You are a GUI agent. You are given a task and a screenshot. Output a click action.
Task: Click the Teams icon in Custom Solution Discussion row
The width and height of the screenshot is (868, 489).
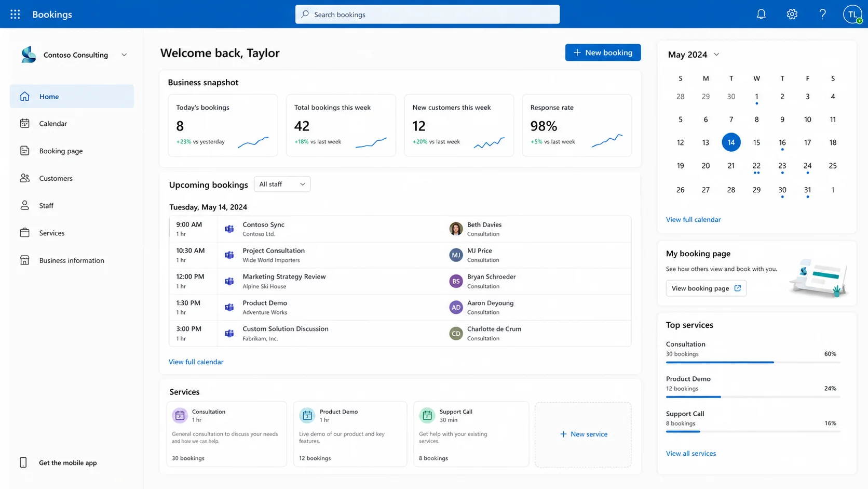click(229, 333)
